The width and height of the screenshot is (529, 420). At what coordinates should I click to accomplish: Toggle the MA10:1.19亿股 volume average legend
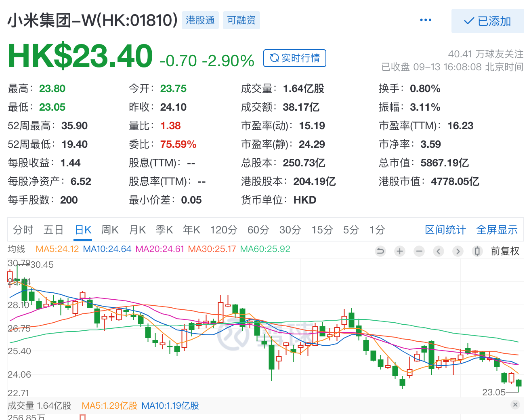[170, 406]
